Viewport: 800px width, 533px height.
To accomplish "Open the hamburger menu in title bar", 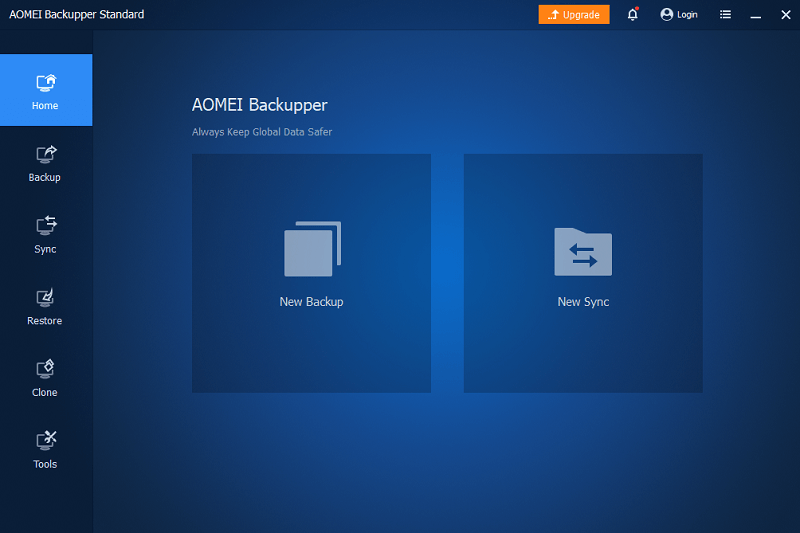I will point(725,15).
